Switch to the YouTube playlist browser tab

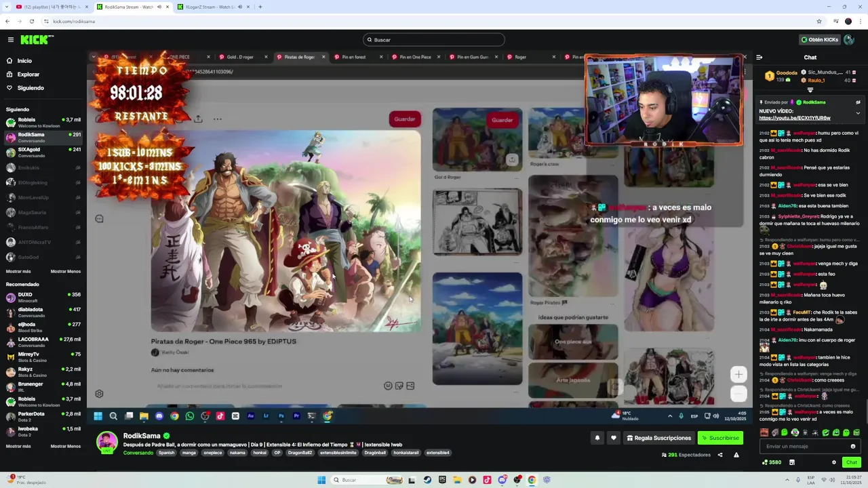tap(52, 7)
